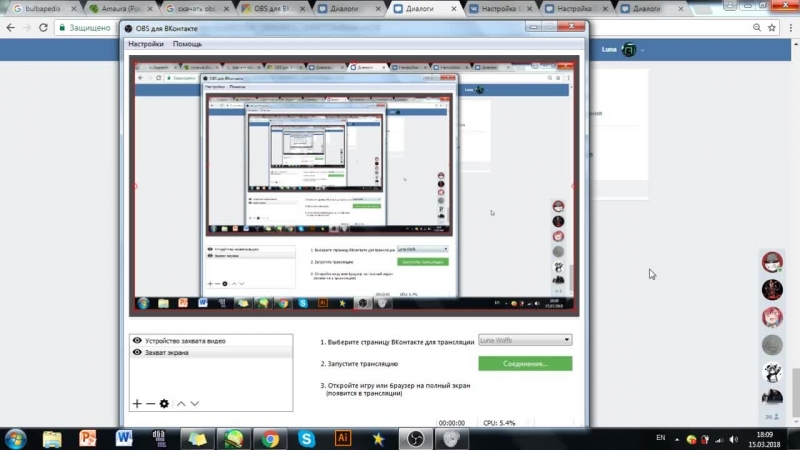This screenshot has height=450, width=800.
Task: Move the selected source down
Action: (195, 404)
